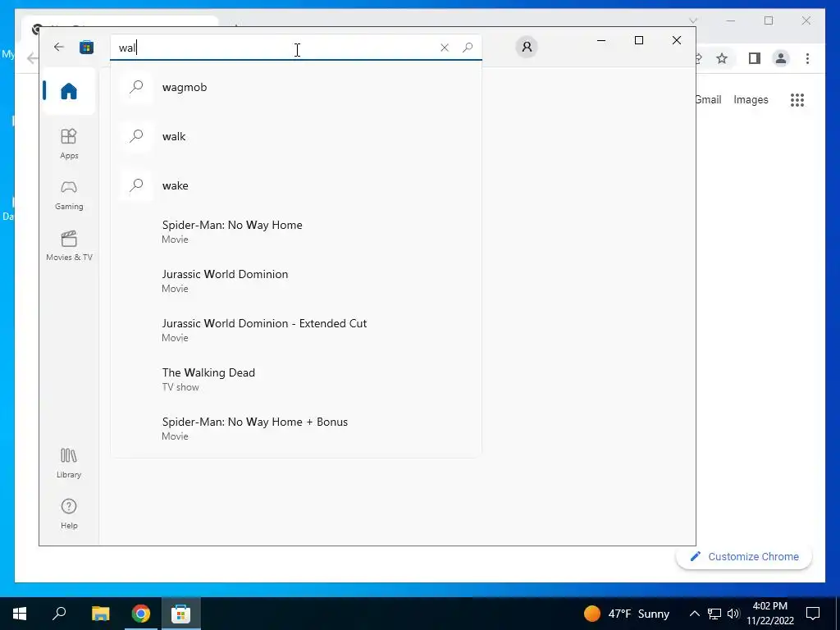Open Chrome tab search chevron
The image size is (840, 630).
(692, 21)
